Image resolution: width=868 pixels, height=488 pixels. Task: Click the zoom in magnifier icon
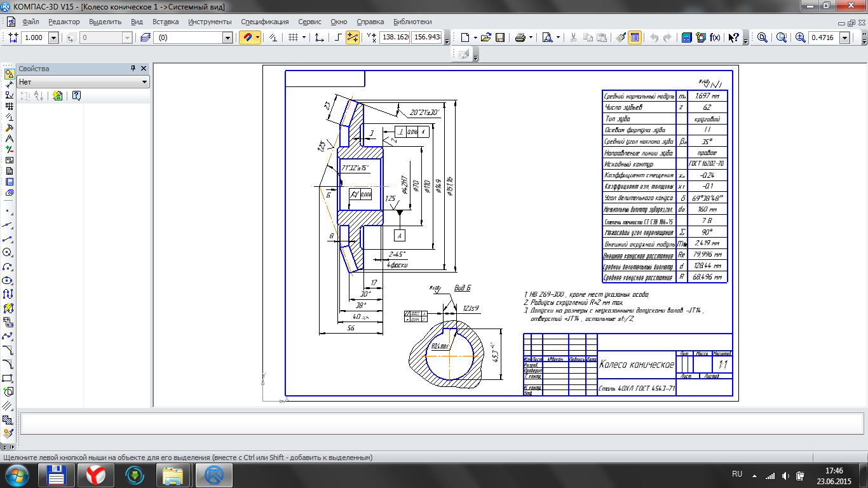[x=801, y=37]
